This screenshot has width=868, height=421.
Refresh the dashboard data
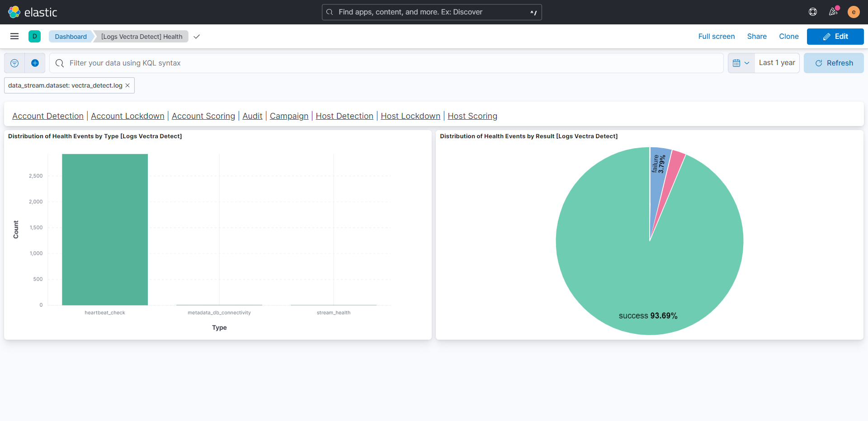coord(834,63)
